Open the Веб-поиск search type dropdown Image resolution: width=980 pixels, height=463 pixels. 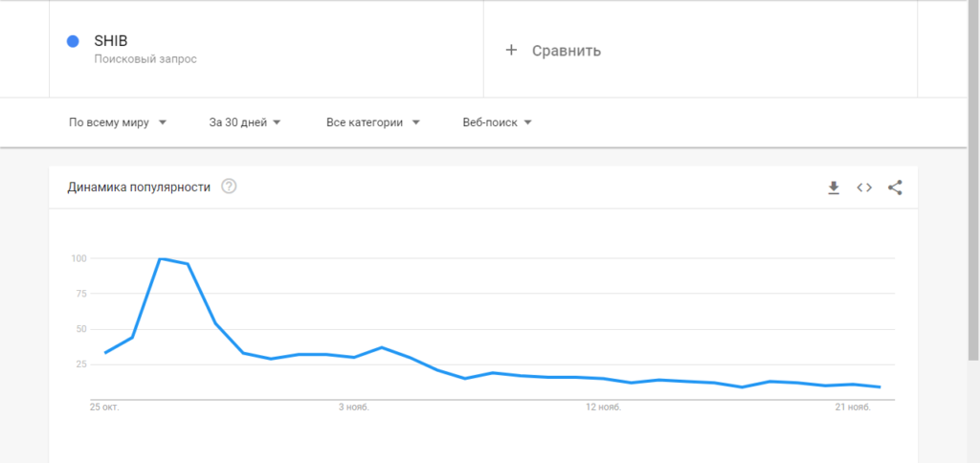[497, 122]
